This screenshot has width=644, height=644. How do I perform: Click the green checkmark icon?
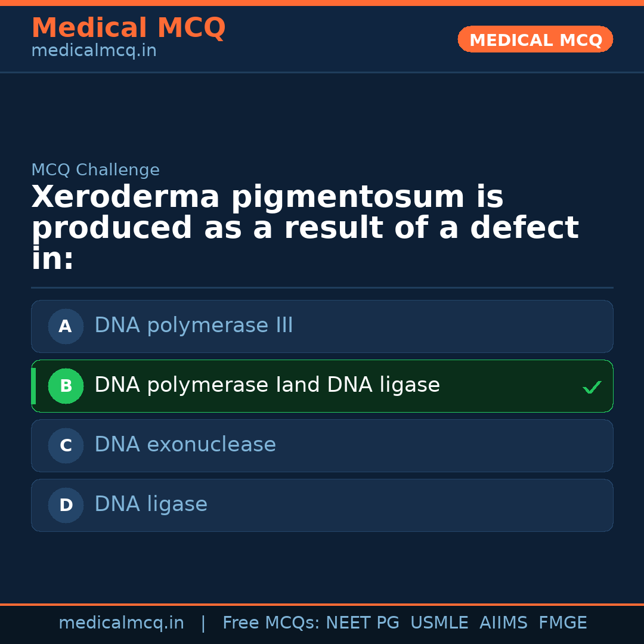tap(592, 387)
